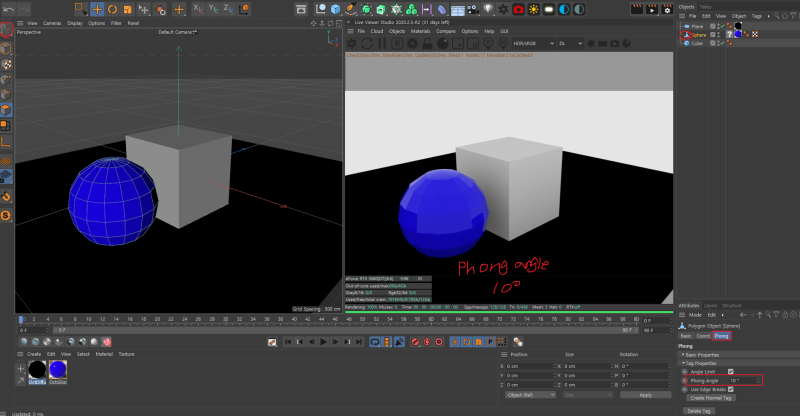Select the blue OctGlos material swatch
The width and height of the screenshot is (800, 416).
pyautogui.click(x=58, y=370)
